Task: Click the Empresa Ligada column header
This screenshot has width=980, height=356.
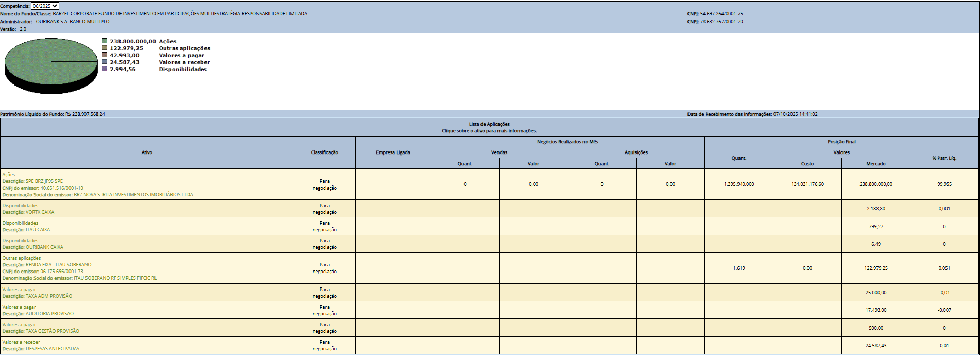Action: pyautogui.click(x=393, y=152)
